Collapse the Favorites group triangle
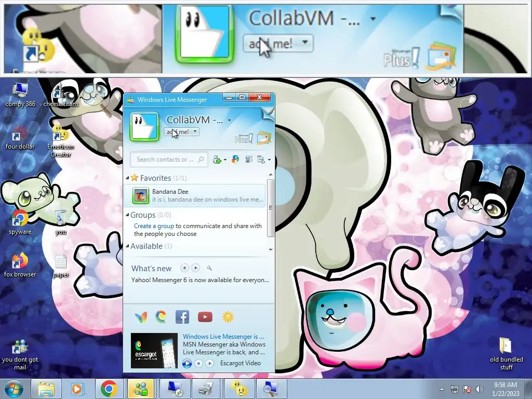The width and height of the screenshot is (532, 399). click(128, 178)
